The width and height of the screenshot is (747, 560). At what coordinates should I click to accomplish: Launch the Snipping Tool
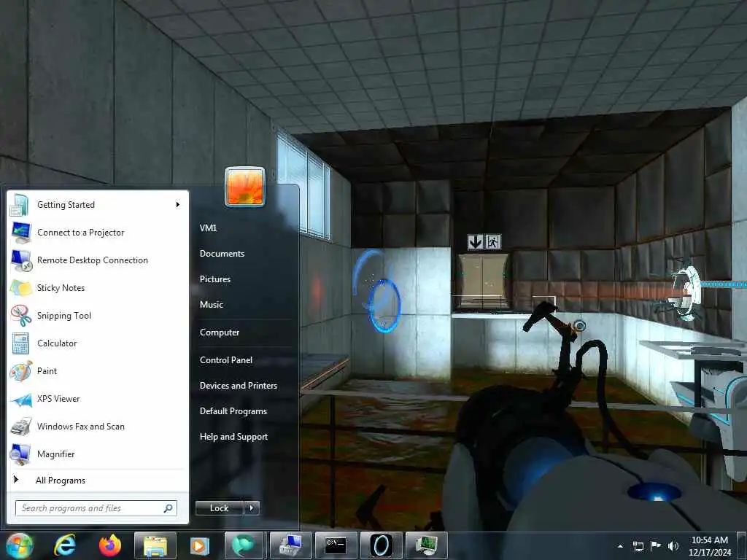point(98,315)
